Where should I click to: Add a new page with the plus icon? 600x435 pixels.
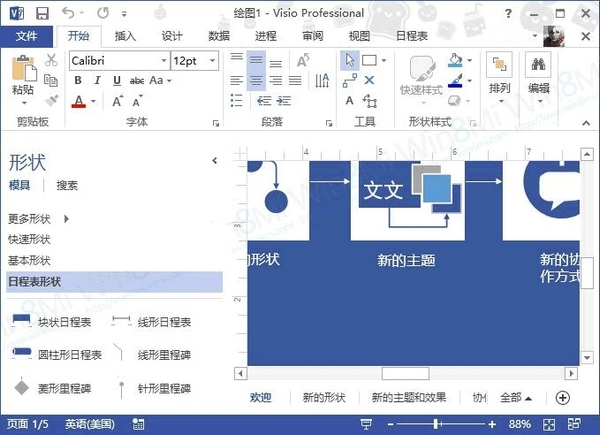tap(563, 397)
